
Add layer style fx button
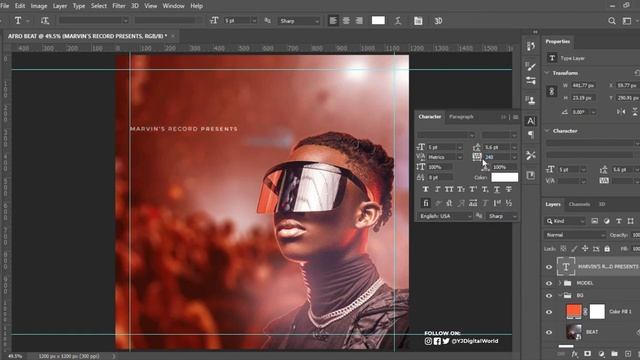(574, 354)
